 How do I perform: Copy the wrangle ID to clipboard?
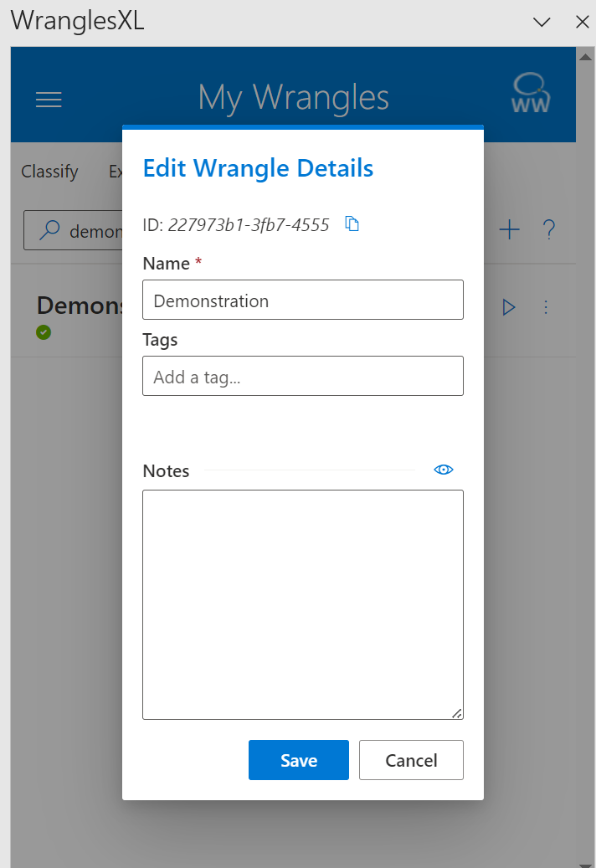coord(352,224)
